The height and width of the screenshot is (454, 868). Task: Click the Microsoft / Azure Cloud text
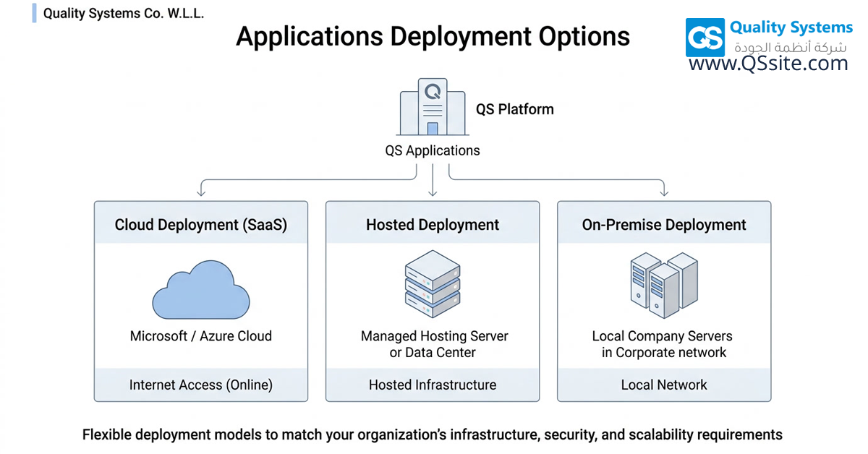pyautogui.click(x=201, y=336)
